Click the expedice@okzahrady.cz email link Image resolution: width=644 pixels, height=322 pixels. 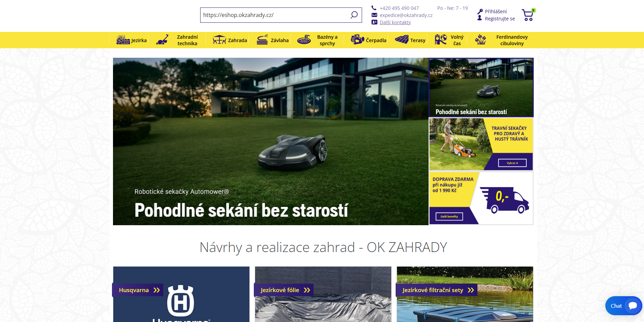[406, 15]
